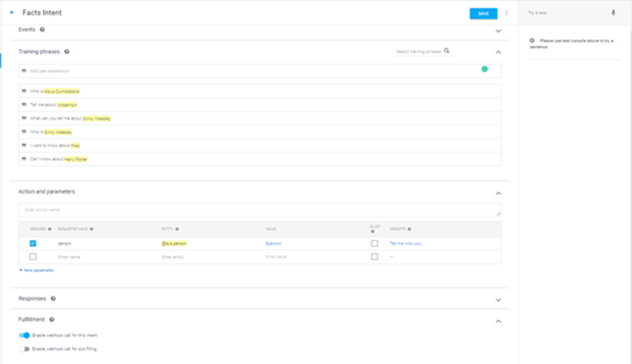The image size is (632, 364).
Task: Expand the Events section
Action: pyautogui.click(x=498, y=30)
